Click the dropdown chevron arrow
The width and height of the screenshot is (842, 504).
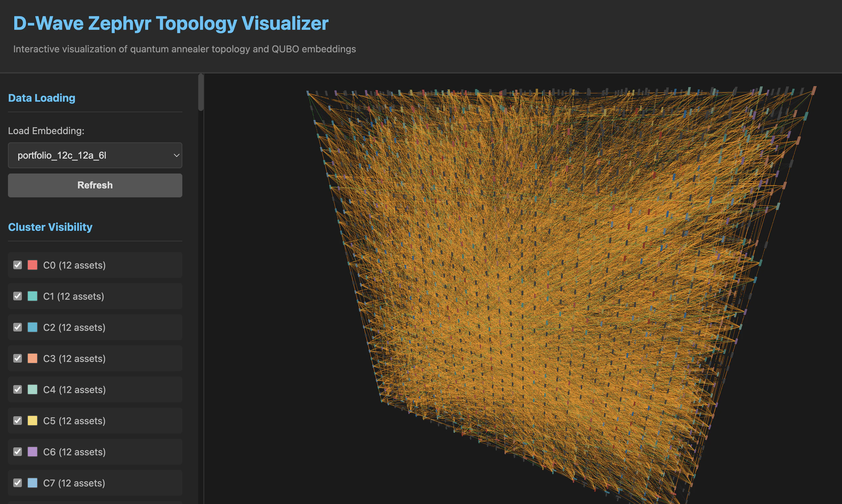tap(176, 155)
